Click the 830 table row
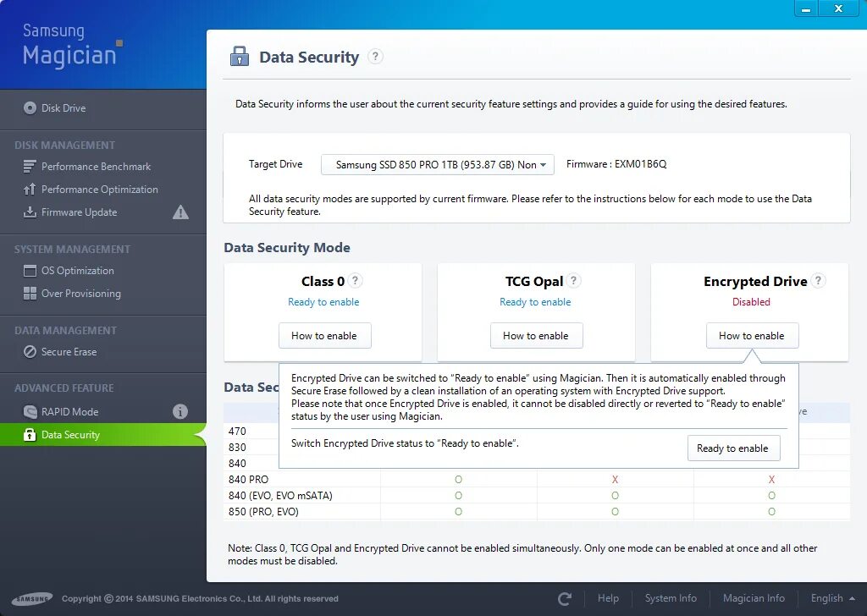 tap(237, 447)
